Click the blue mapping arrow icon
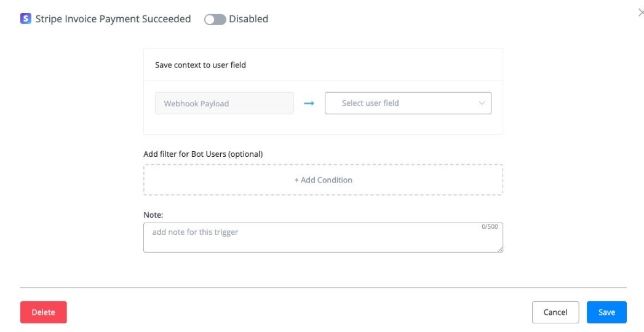Viewport: 644px width, 332px height. coord(309,103)
